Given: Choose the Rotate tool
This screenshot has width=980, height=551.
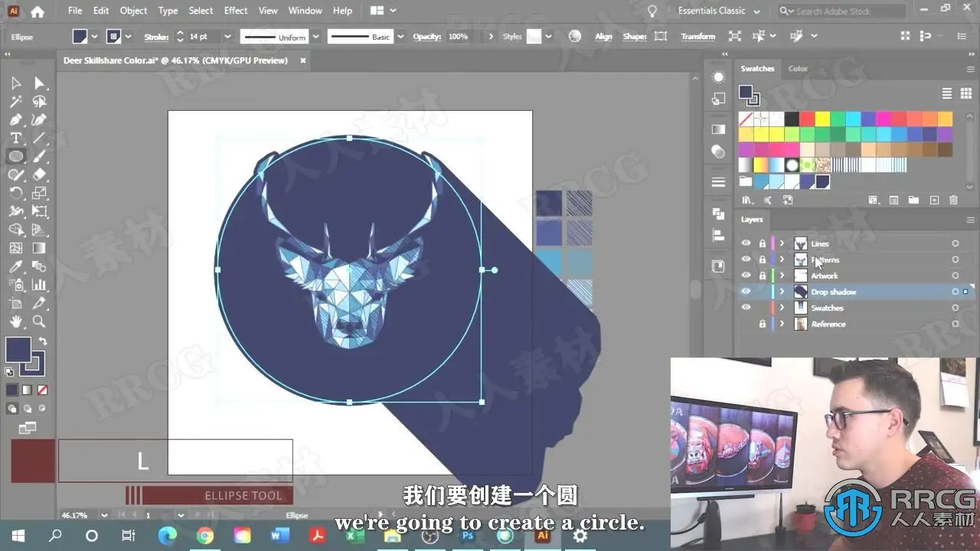Looking at the screenshot, I should [x=16, y=193].
